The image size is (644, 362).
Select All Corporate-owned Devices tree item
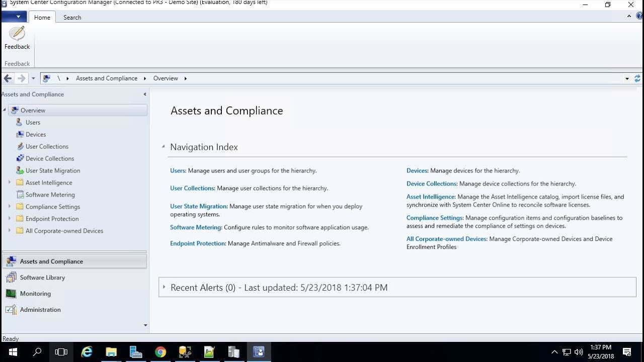tap(64, 231)
